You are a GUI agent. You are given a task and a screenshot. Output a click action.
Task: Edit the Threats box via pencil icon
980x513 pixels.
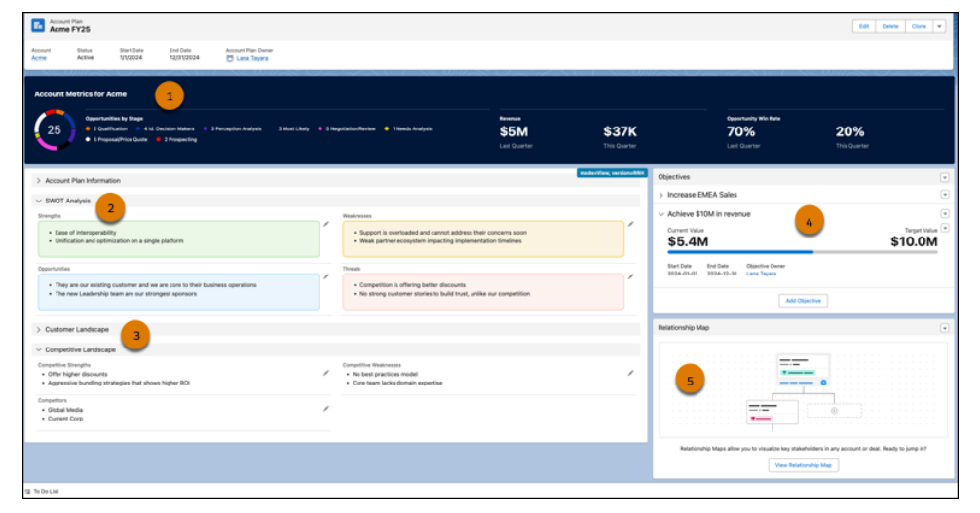(631, 276)
